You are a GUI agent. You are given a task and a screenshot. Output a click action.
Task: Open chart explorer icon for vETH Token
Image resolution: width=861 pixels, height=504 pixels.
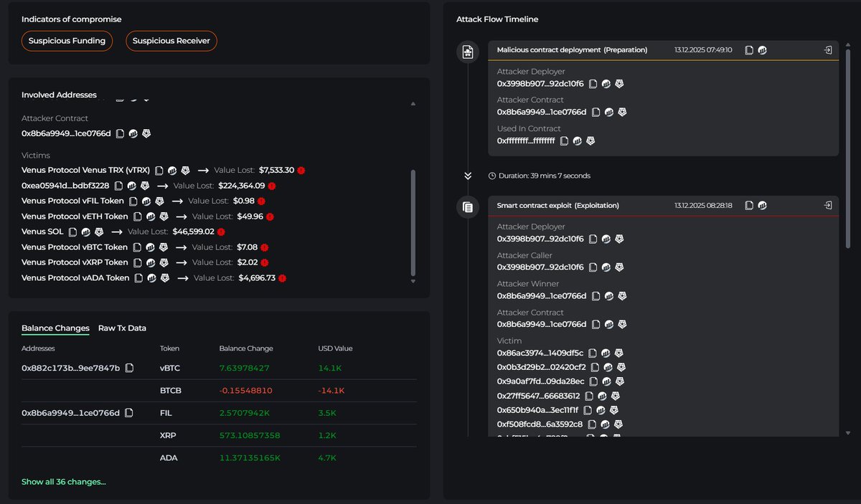151,217
